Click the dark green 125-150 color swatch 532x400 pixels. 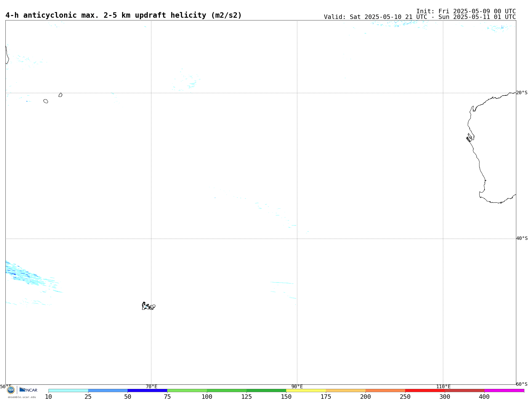(x=266, y=391)
